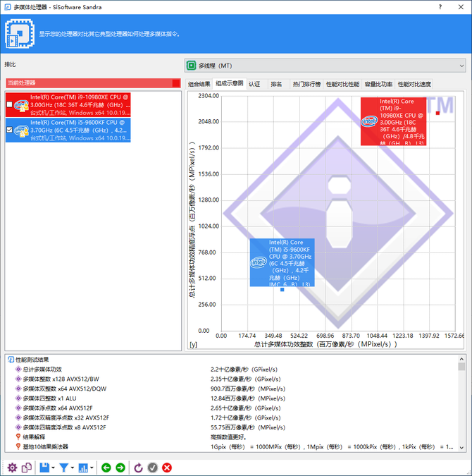472x476 pixels.
Task: Click the blue i5-9600KF label box on chart
Action: pyautogui.click(x=282, y=262)
